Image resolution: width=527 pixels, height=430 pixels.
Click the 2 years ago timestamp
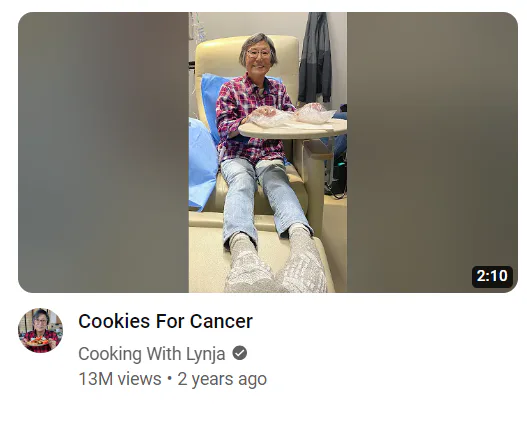[222, 379]
